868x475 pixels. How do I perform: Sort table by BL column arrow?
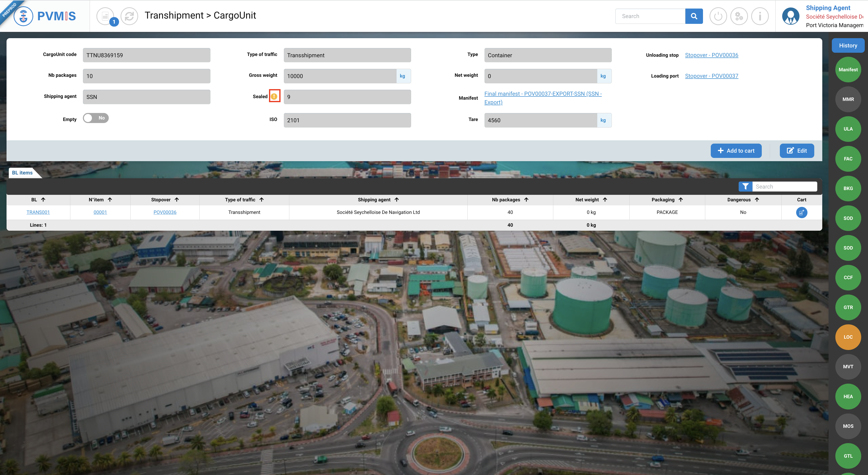43,200
